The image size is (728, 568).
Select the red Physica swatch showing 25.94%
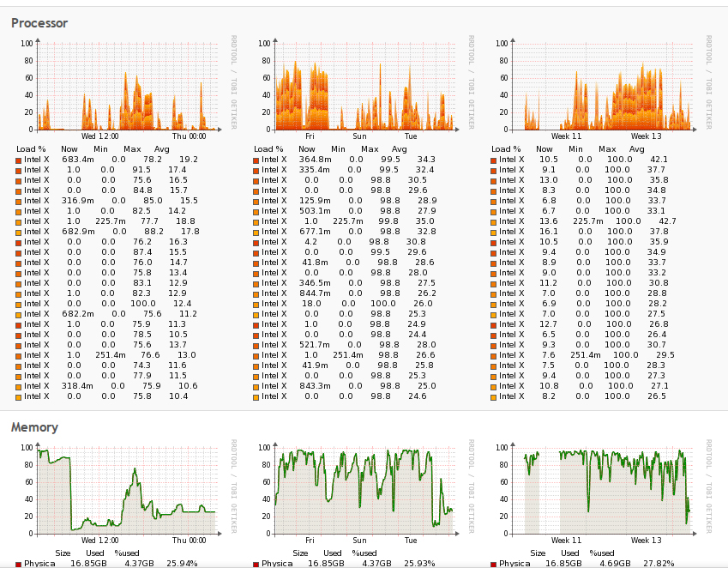(x=18, y=565)
